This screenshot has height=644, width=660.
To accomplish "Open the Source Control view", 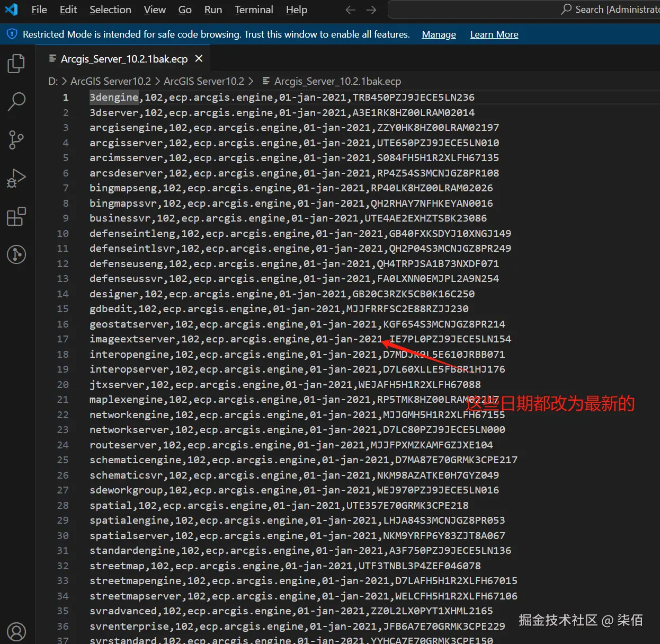I will [x=16, y=140].
